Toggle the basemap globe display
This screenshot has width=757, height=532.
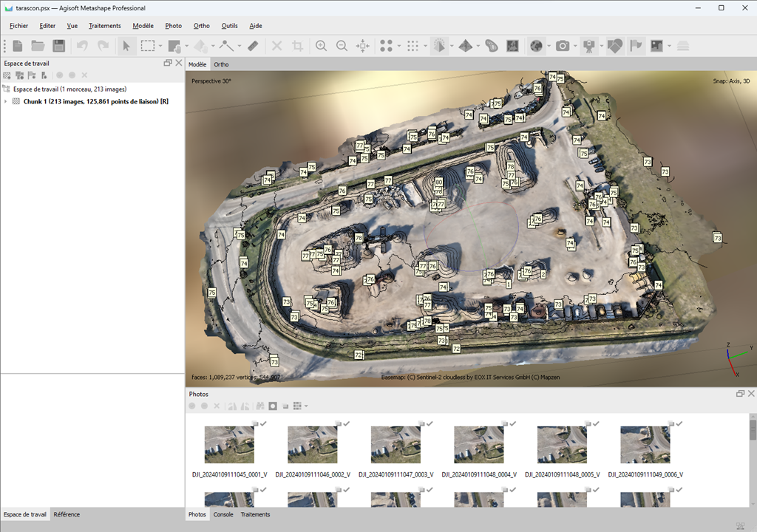pos(536,46)
